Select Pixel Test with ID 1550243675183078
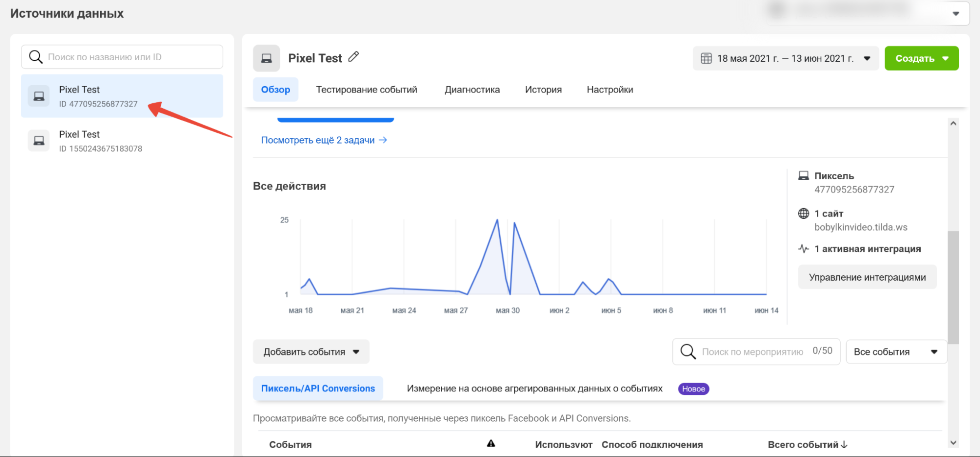This screenshot has height=457, width=980. [x=122, y=141]
